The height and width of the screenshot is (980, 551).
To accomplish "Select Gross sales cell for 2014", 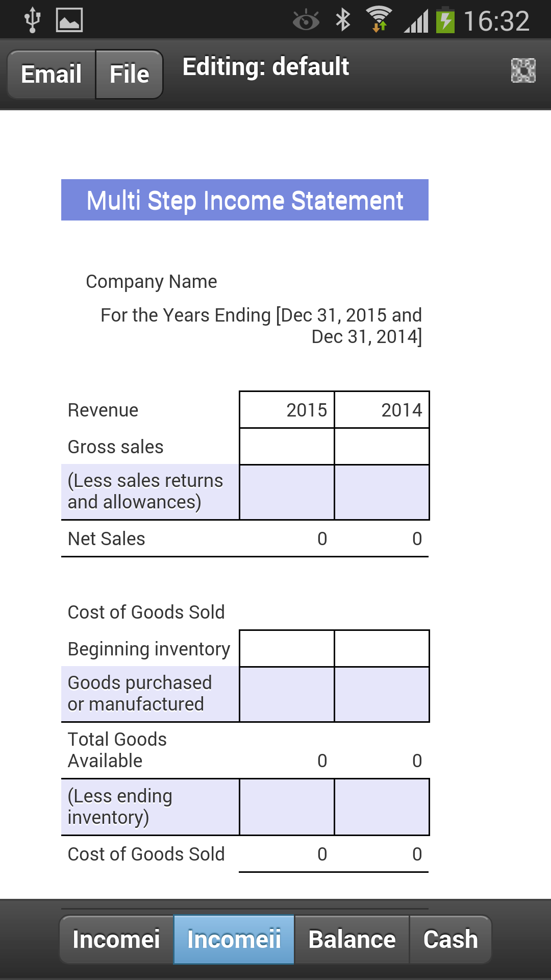I will (382, 447).
